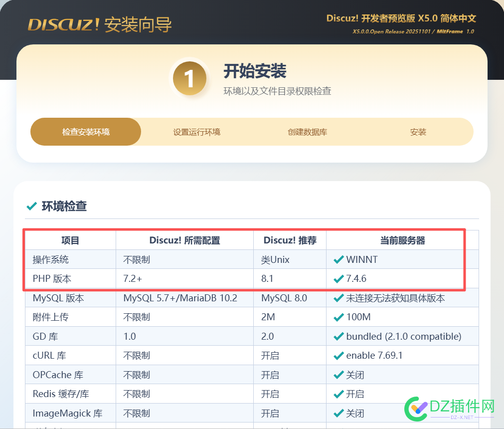Click the 附件上传 row label
This screenshot has height=429, width=504.
(51, 317)
